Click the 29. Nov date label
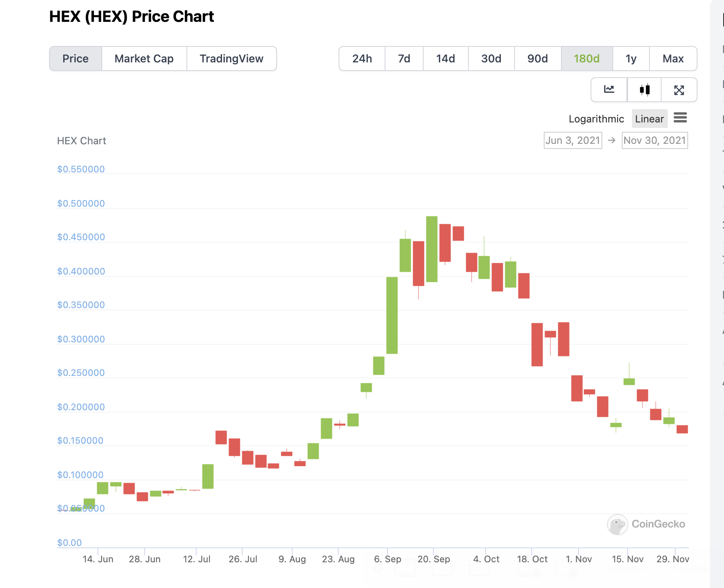This screenshot has width=724, height=588. [673, 559]
